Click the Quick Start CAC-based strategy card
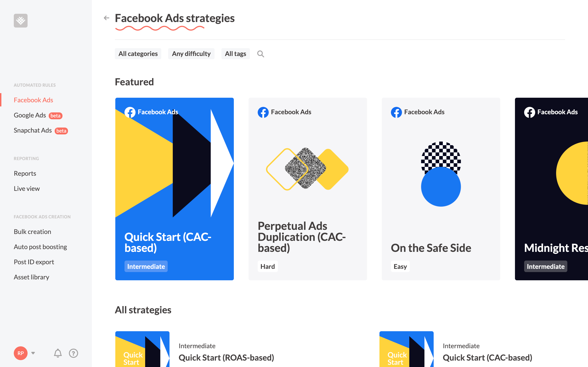This screenshot has width=588, height=367. pyautogui.click(x=174, y=189)
